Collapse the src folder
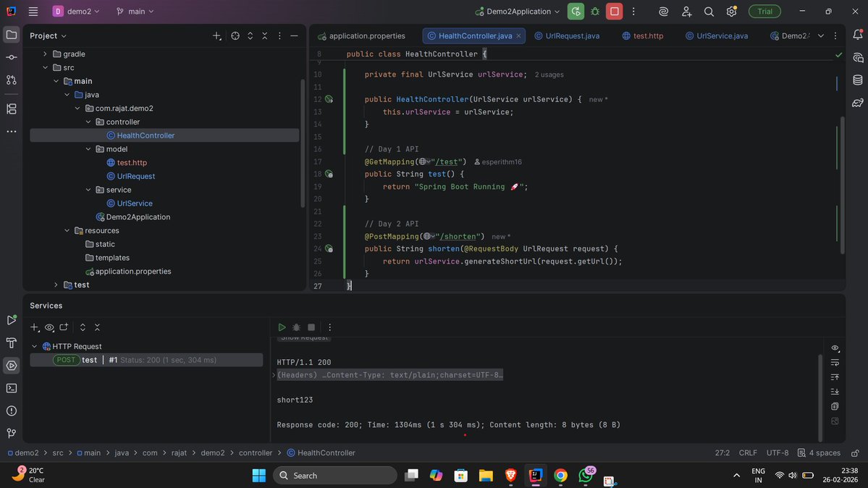Image resolution: width=868 pixels, height=488 pixels. pos(45,67)
